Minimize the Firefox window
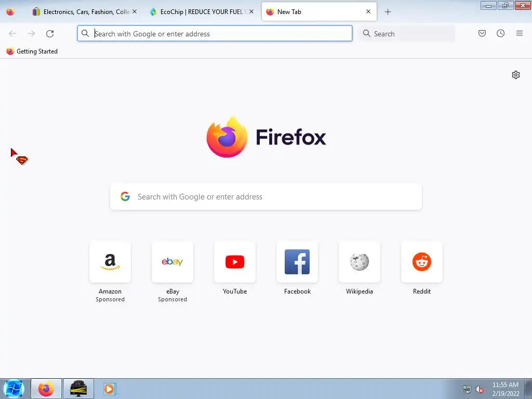This screenshot has height=399, width=532. (488, 5)
